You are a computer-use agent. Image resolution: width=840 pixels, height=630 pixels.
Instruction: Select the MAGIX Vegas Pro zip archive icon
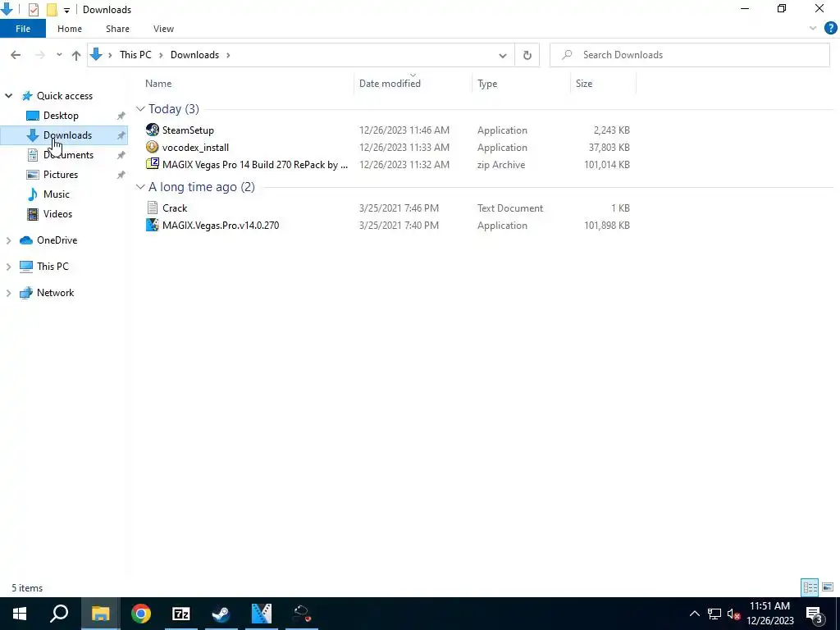pyautogui.click(x=152, y=164)
